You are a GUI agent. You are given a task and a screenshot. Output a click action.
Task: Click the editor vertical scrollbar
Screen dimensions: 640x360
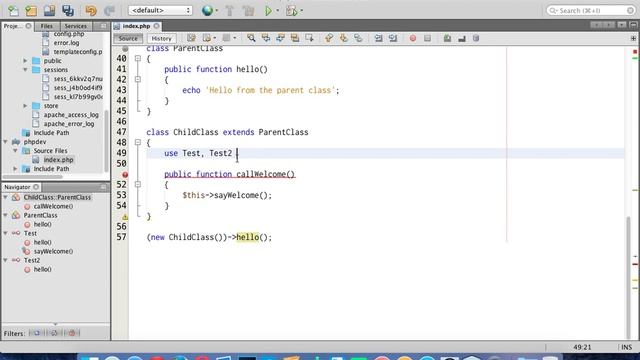click(x=628, y=278)
